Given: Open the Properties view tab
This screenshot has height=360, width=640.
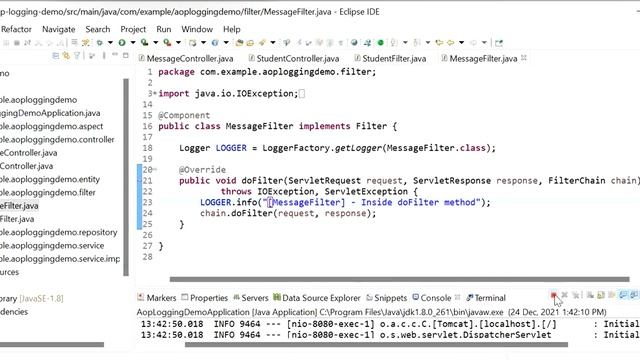Looking at the screenshot, I should (x=204, y=298).
